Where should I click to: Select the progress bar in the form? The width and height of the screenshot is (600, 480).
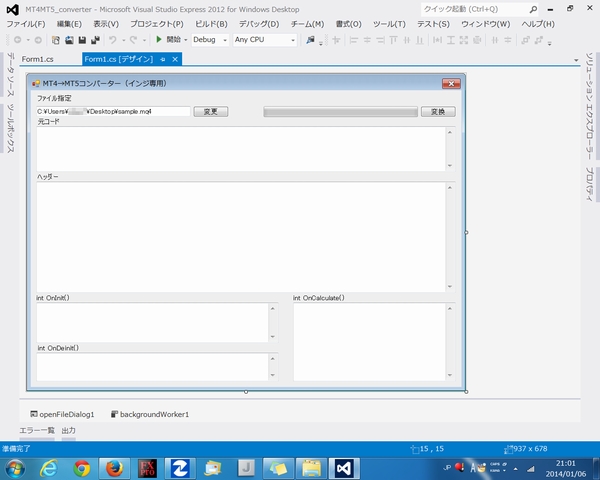click(340, 112)
